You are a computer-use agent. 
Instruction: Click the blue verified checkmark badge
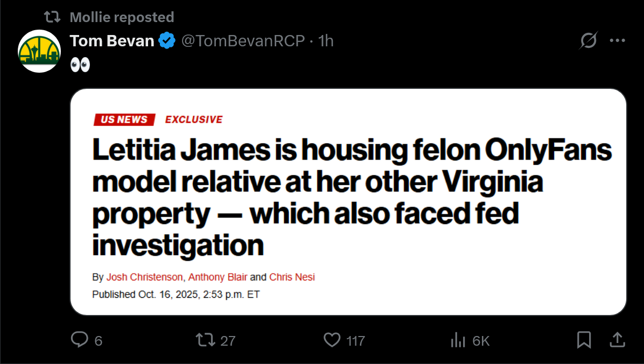[x=167, y=41]
